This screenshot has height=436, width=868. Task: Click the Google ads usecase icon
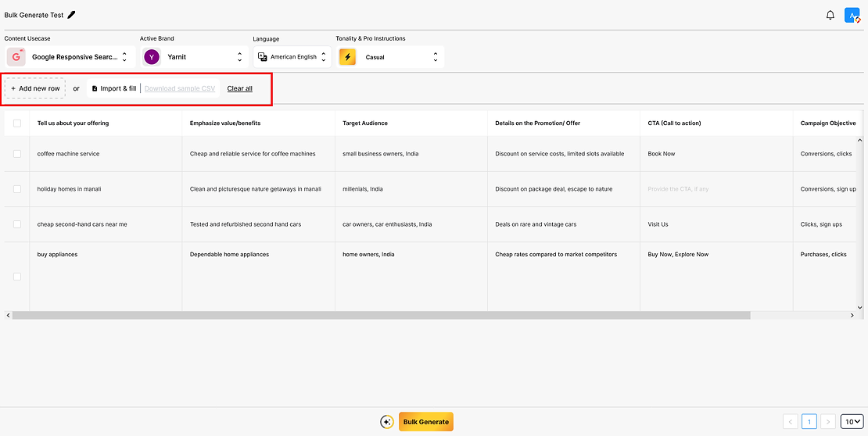[x=16, y=57]
